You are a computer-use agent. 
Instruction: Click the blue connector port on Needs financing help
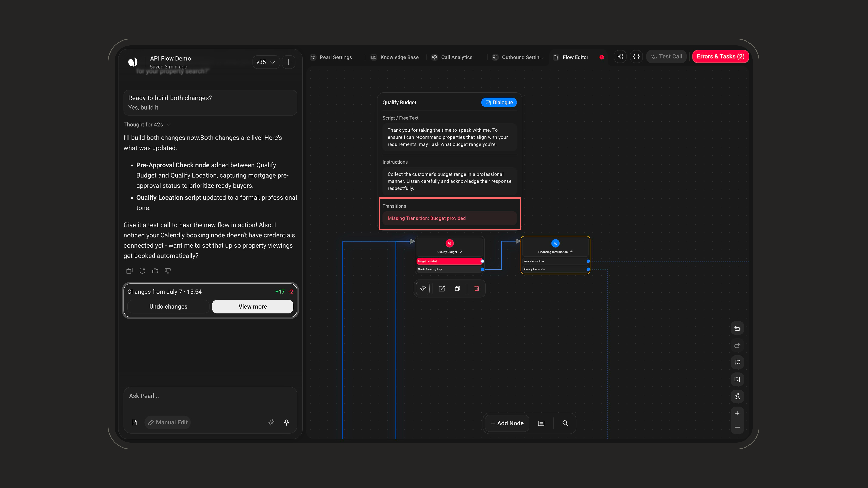click(482, 269)
